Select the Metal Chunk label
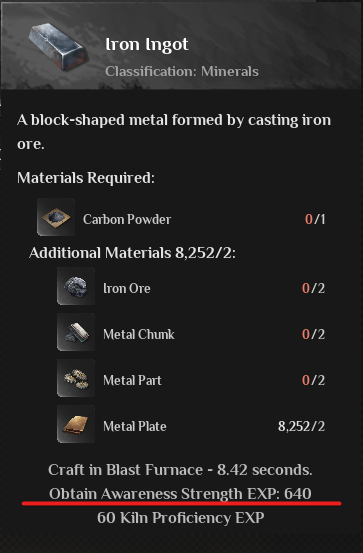363x553 pixels. [x=139, y=334]
